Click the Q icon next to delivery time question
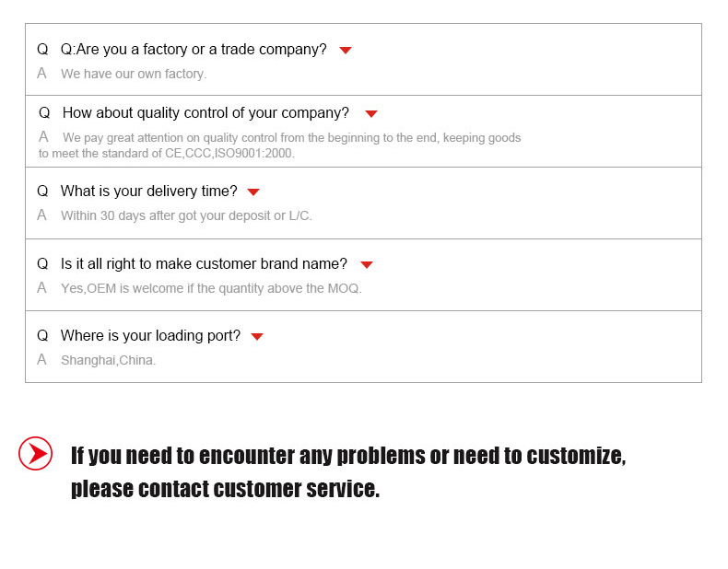Image resolution: width=728 pixels, height=569 pixels. [42, 192]
